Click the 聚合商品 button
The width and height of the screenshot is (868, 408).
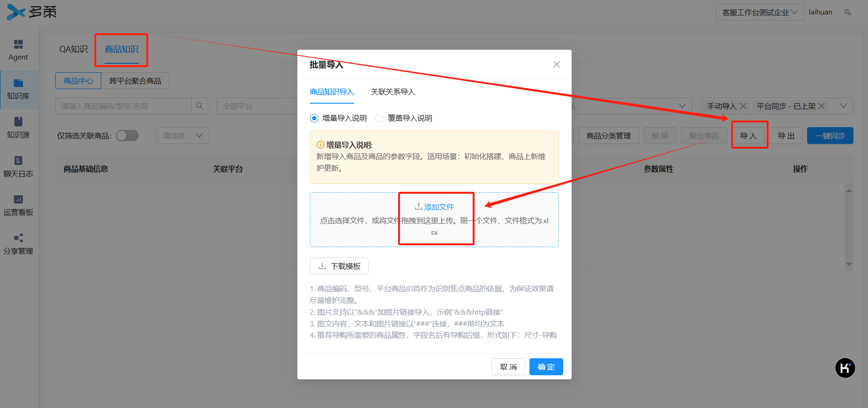[704, 136]
